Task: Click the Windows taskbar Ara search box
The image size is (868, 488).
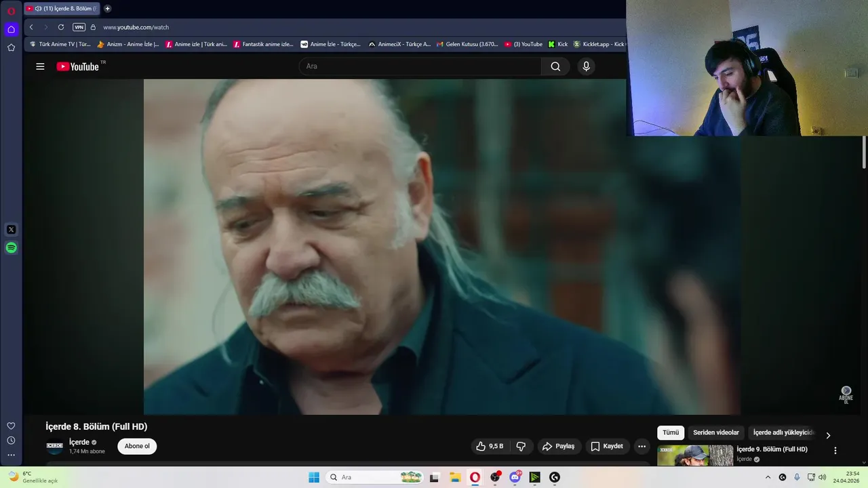Action: [x=374, y=477]
